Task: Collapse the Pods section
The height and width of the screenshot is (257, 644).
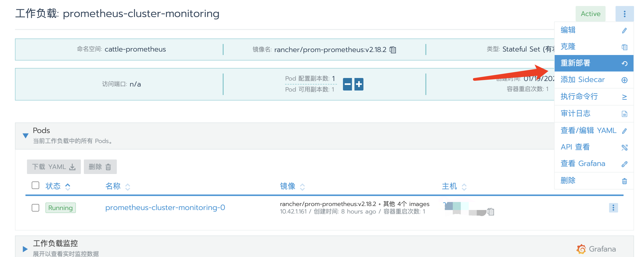Action: click(x=25, y=136)
